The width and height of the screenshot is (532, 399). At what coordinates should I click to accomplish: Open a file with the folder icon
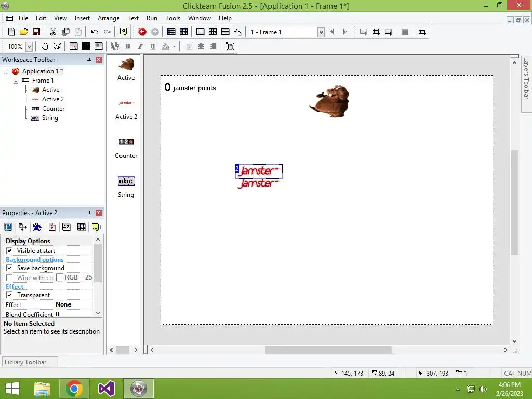(24, 32)
